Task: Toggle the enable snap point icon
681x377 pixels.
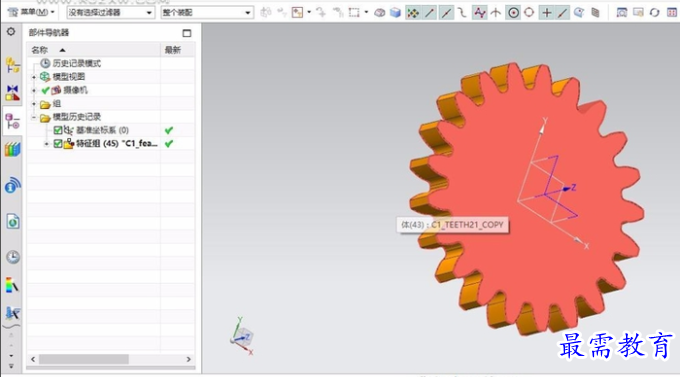Action: click(413, 13)
